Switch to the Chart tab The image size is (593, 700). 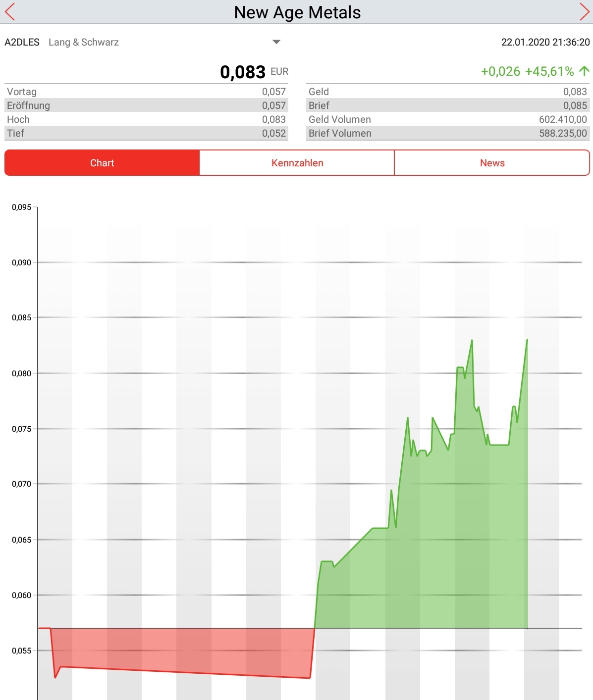click(102, 163)
